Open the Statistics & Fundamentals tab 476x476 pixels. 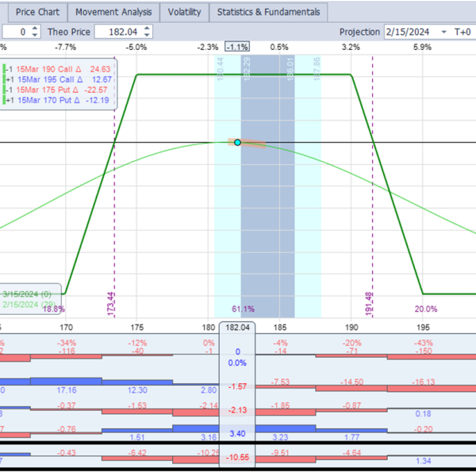[x=270, y=12]
